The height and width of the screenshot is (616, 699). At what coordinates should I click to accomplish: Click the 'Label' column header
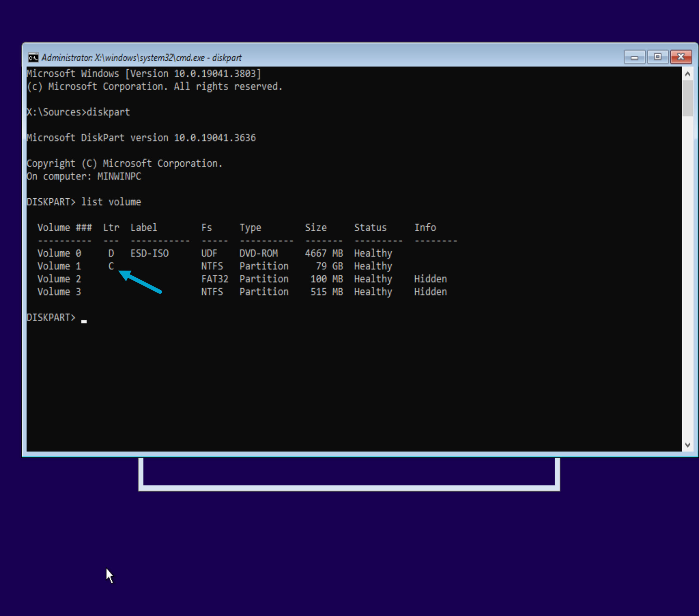click(x=144, y=228)
